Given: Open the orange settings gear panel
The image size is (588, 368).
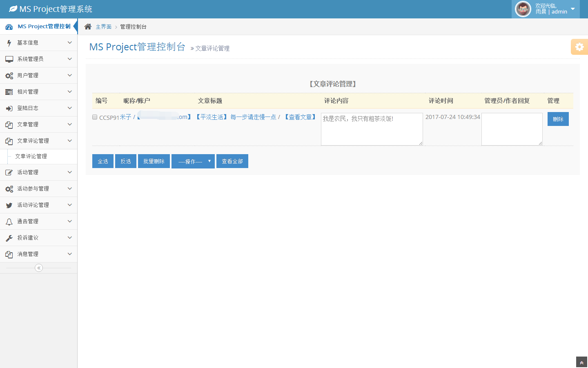Looking at the screenshot, I should tap(579, 47).
